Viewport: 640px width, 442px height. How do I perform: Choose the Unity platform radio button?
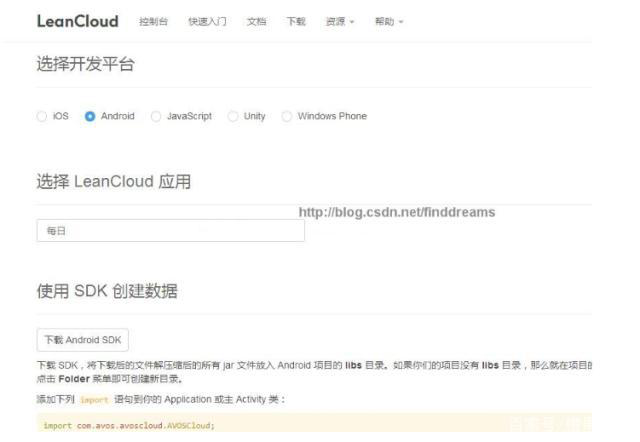233,116
